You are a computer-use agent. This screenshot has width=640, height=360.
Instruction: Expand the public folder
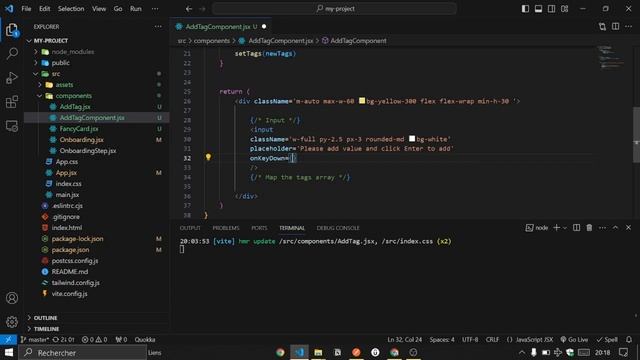pos(36,63)
